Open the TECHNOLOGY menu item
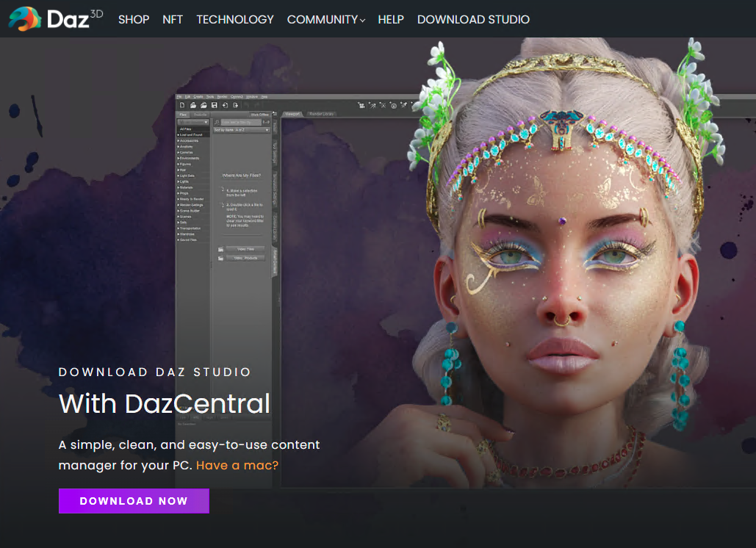756x548 pixels. tap(235, 20)
